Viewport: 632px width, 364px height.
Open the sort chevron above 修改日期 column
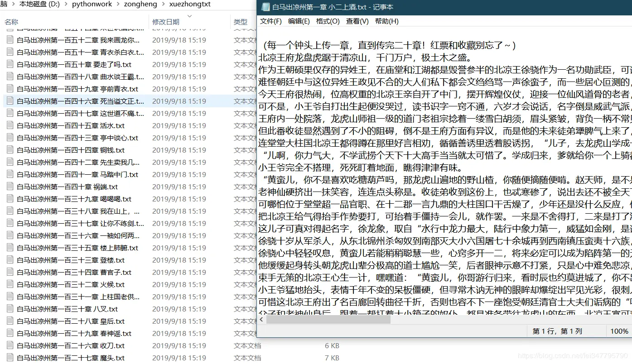[189, 16]
